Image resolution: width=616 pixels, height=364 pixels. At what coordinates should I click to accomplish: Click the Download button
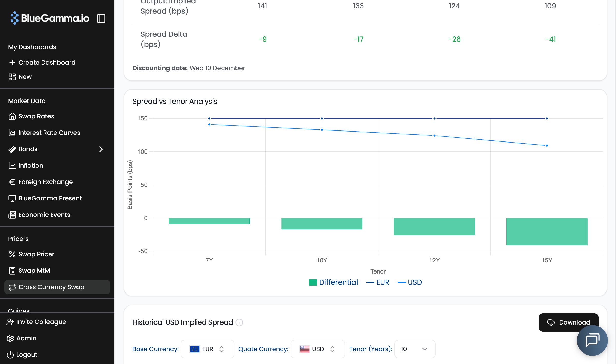[x=568, y=322]
